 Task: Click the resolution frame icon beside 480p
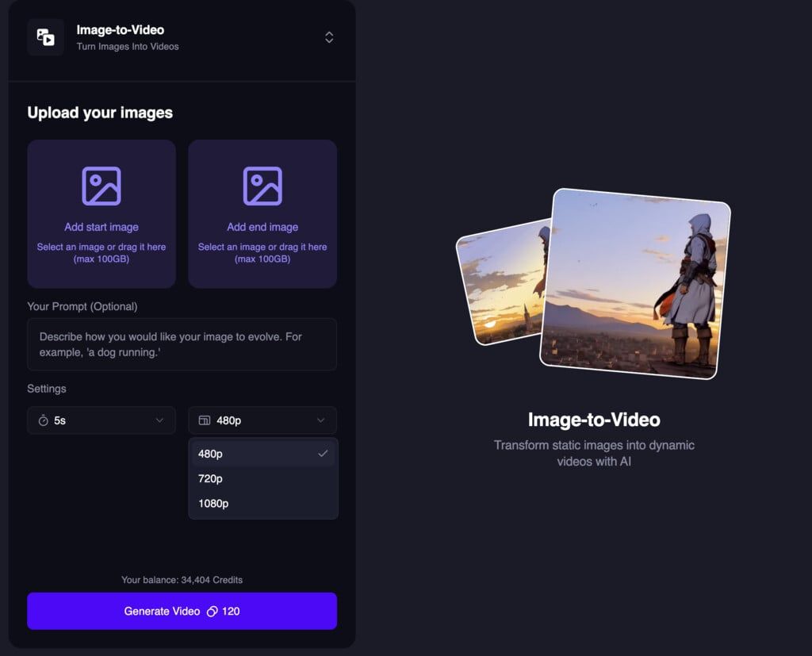205,420
